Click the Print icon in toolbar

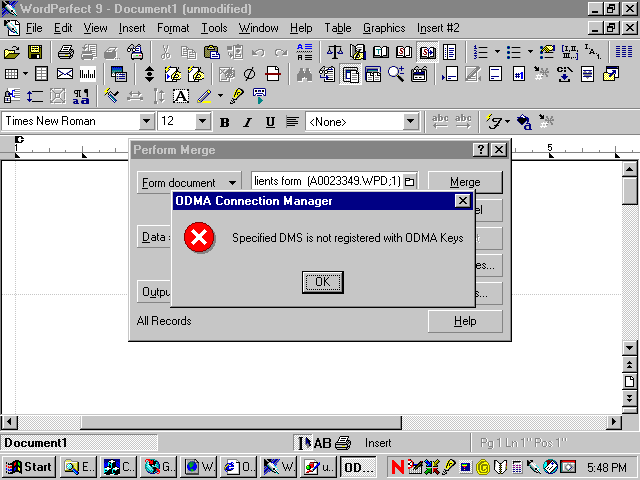pyautogui.click(x=65, y=51)
